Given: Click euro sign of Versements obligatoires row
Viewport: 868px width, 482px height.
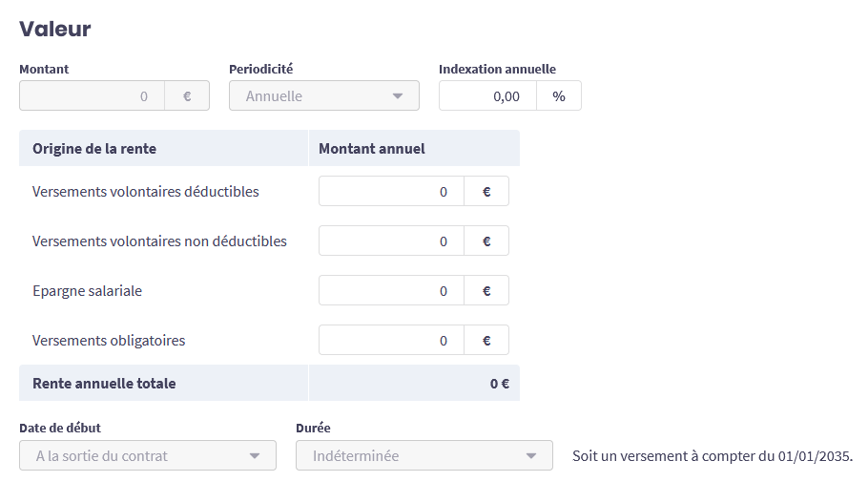Looking at the screenshot, I should pyautogui.click(x=486, y=340).
